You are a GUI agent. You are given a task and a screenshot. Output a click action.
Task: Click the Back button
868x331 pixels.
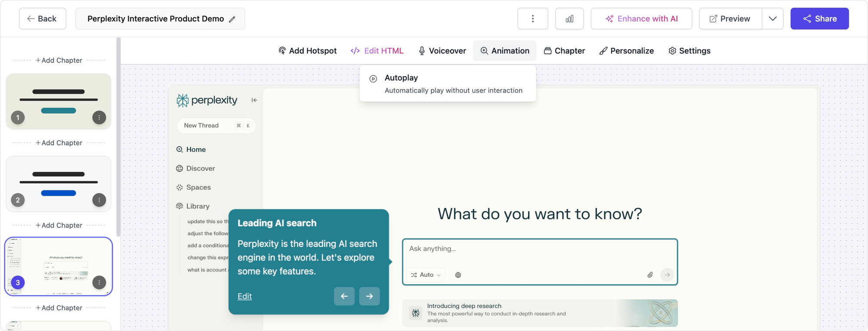point(43,19)
